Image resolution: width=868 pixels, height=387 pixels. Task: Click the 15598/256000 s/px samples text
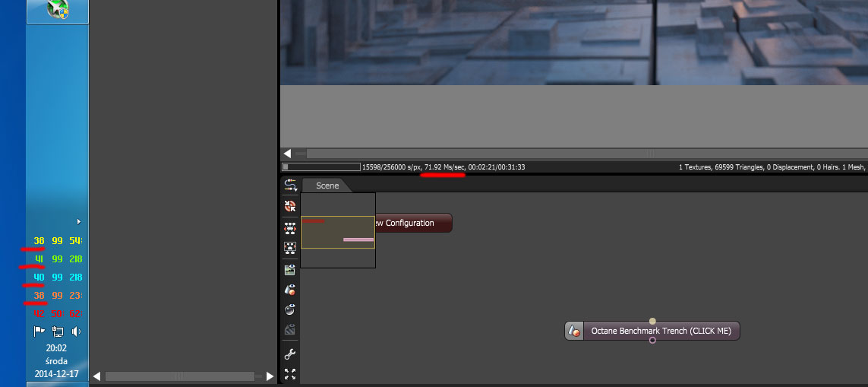[391, 167]
